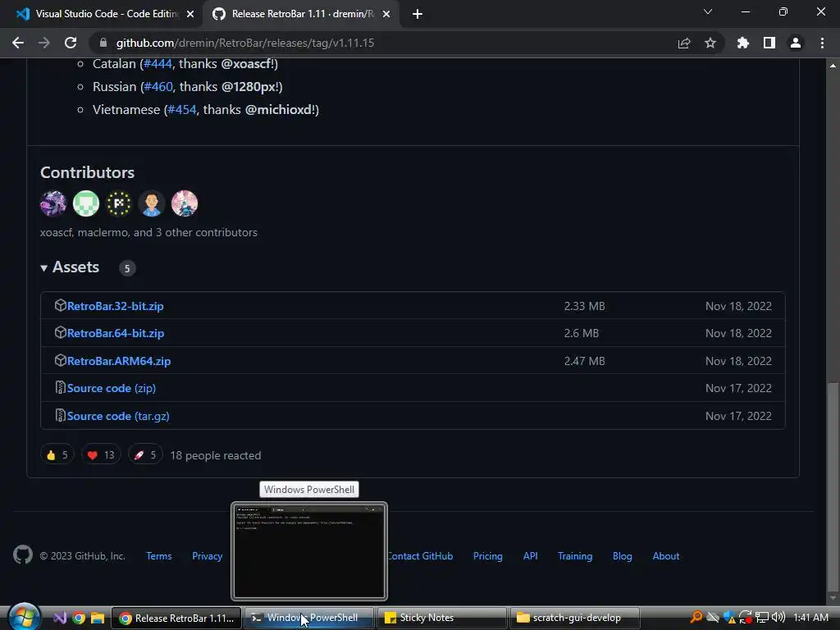Bookmark this page with the star icon
This screenshot has height=630, width=840.
[x=710, y=43]
